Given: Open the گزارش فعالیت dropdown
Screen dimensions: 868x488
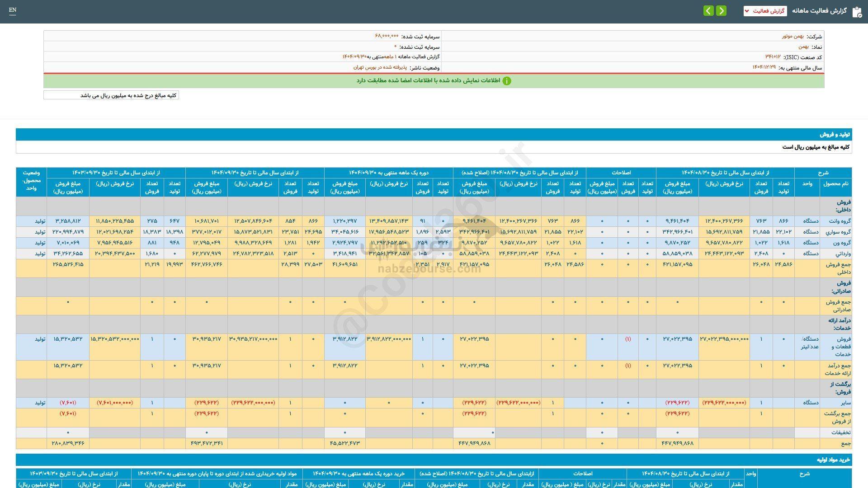Looking at the screenshot, I should pyautogui.click(x=765, y=11).
